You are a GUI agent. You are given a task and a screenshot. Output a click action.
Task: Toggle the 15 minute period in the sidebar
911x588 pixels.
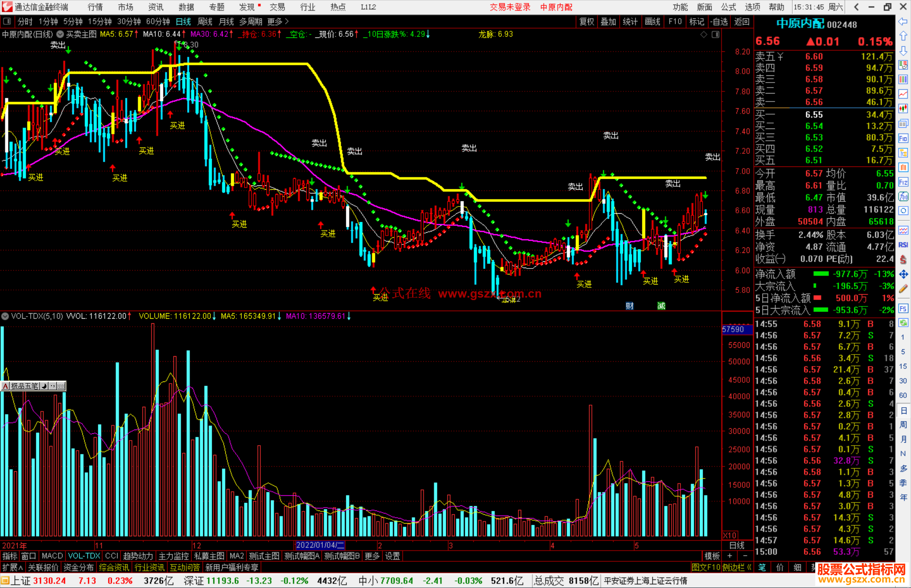click(903, 366)
